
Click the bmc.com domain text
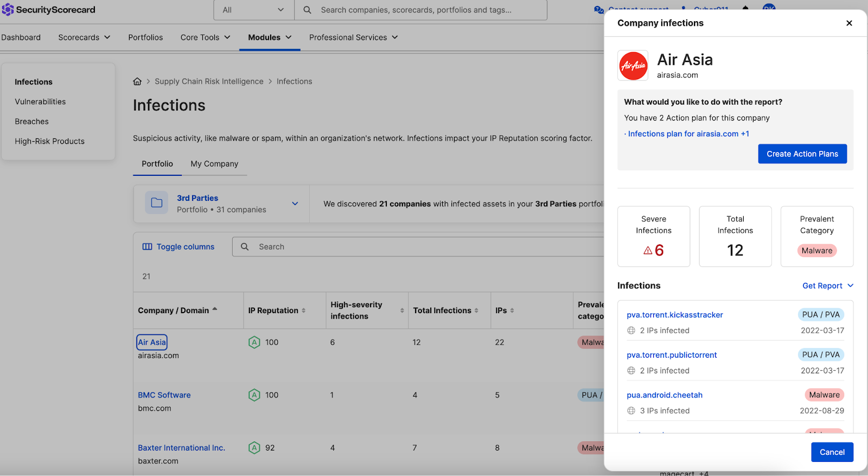(155, 408)
